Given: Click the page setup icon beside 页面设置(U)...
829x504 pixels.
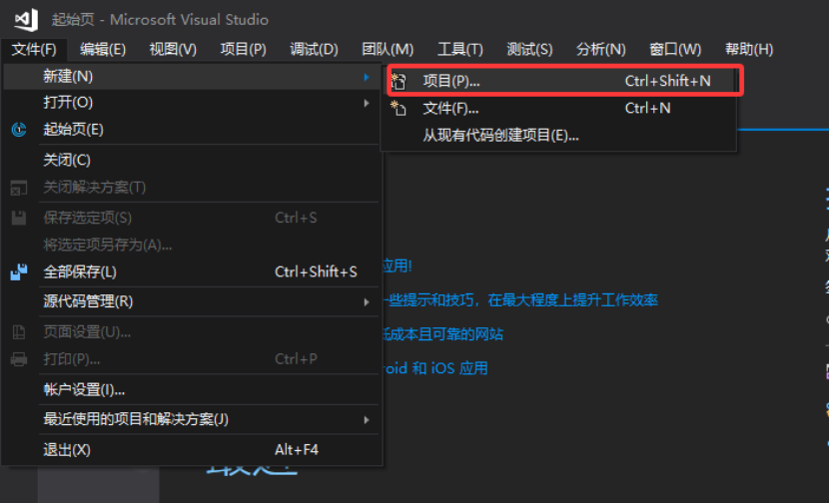Looking at the screenshot, I should pyautogui.click(x=19, y=332).
